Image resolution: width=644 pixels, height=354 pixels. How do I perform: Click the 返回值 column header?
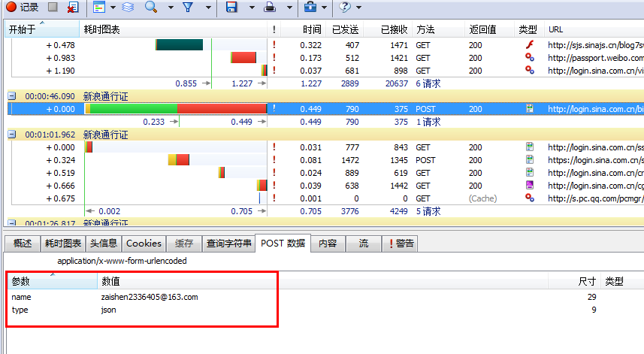(489, 29)
